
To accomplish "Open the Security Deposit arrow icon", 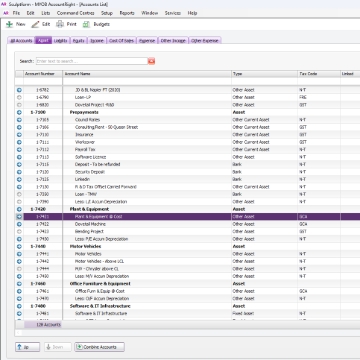I will [x=19, y=172].
